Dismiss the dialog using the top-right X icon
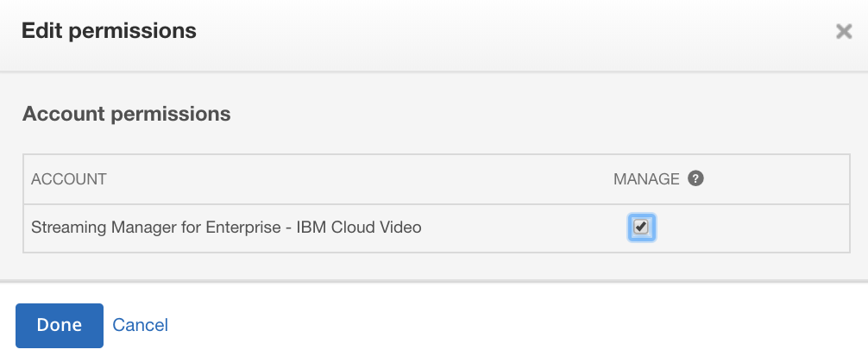Screen dimensions: 868x362 [844, 32]
